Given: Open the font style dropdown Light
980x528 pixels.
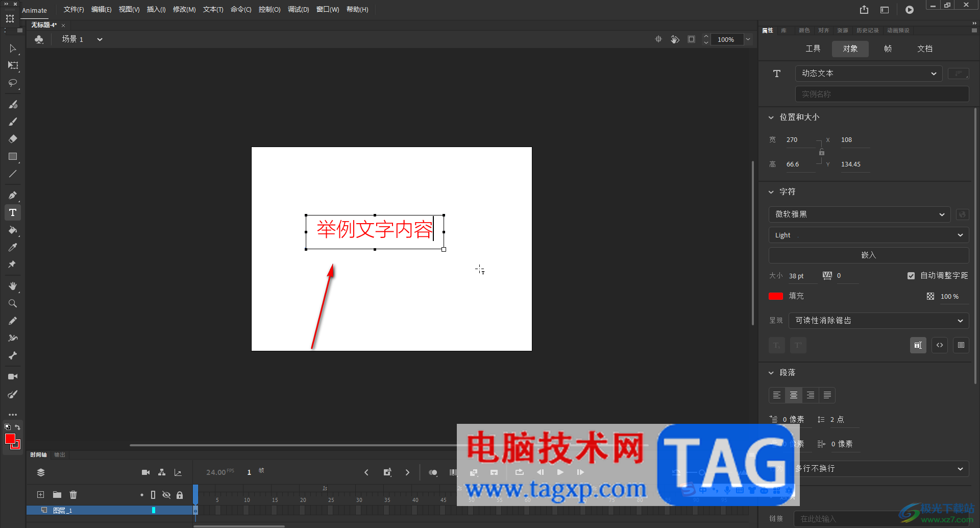Looking at the screenshot, I should (869, 235).
